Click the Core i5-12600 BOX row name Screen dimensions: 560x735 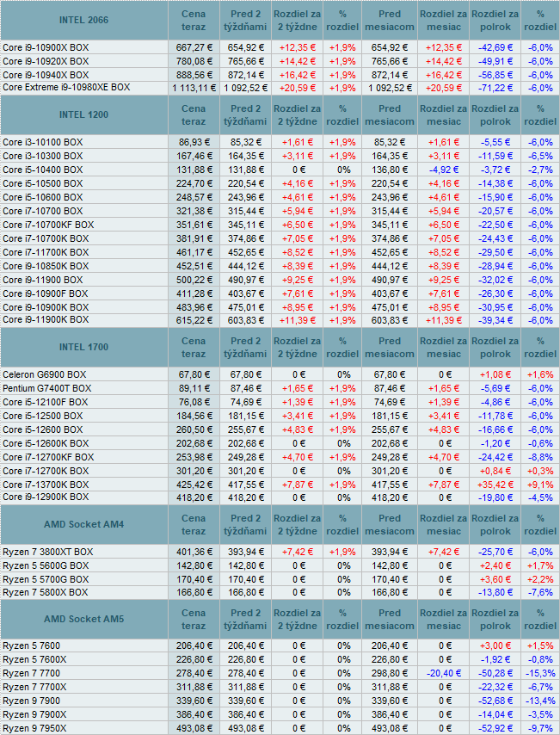[x=43, y=429]
